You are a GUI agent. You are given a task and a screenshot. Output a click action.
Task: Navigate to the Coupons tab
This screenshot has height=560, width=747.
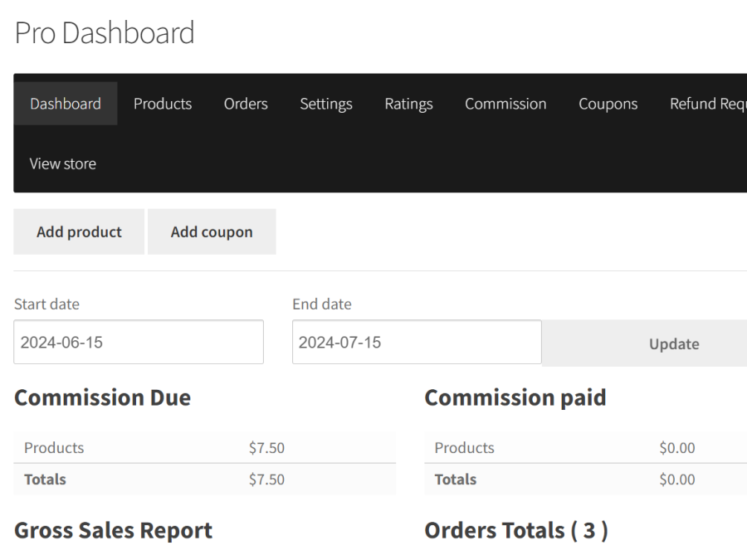click(x=608, y=103)
